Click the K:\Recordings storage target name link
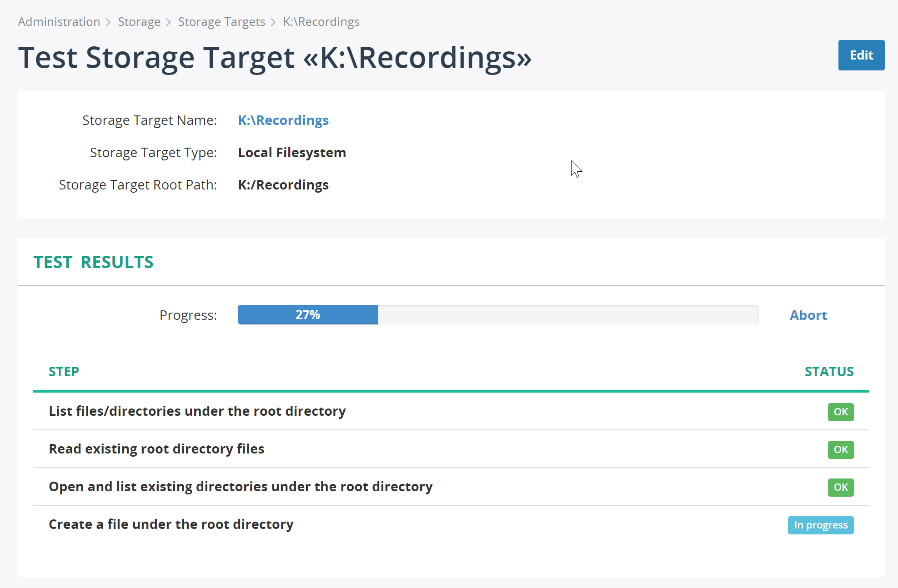 click(x=283, y=120)
